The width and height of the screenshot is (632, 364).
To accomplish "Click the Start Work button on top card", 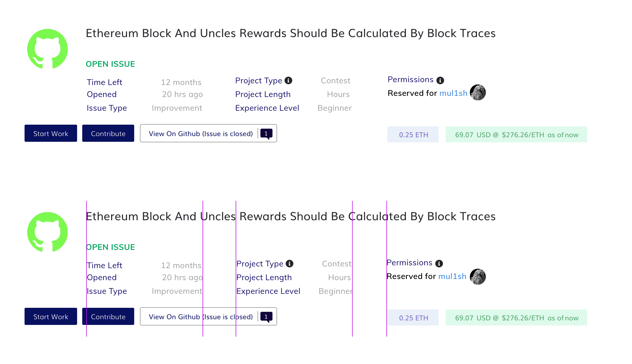I will [x=51, y=133].
